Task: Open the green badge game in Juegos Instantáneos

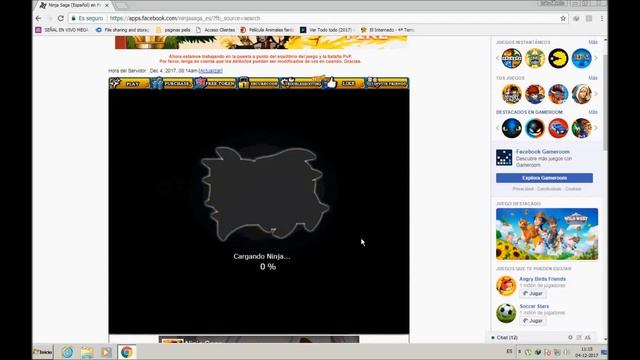Action: (x=535, y=58)
